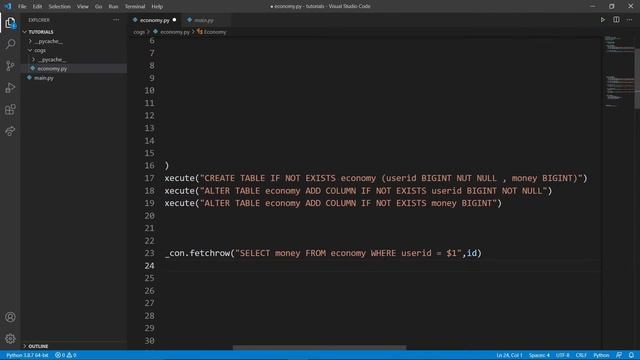Open the Run menu

tap(113, 7)
